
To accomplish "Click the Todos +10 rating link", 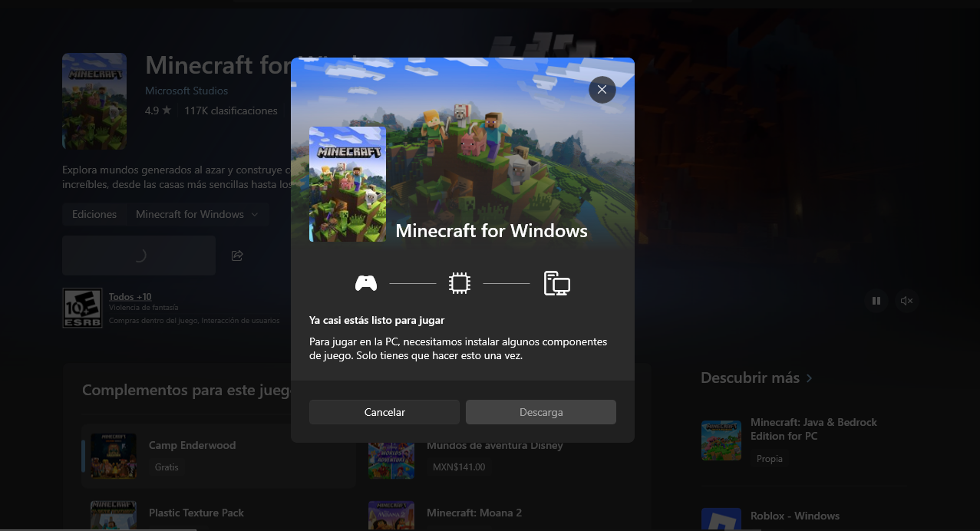I will tap(130, 296).
